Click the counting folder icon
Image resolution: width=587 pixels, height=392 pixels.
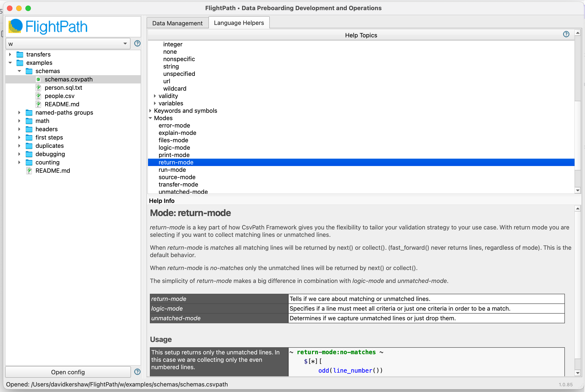tap(29, 163)
